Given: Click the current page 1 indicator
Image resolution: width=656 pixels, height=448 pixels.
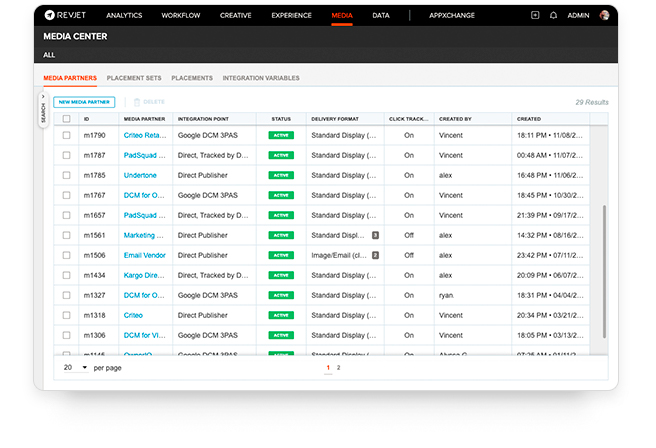Looking at the screenshot, I should click(328, 368).
